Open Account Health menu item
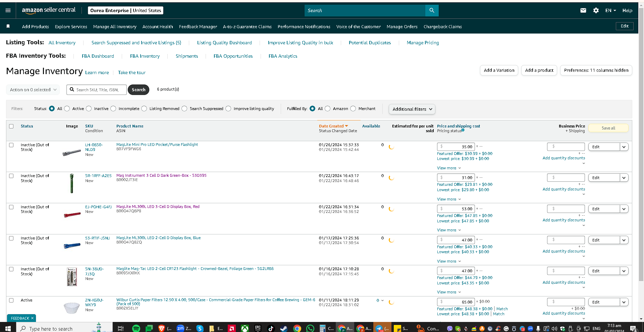The image size is (644, 332). pos(158,26)
